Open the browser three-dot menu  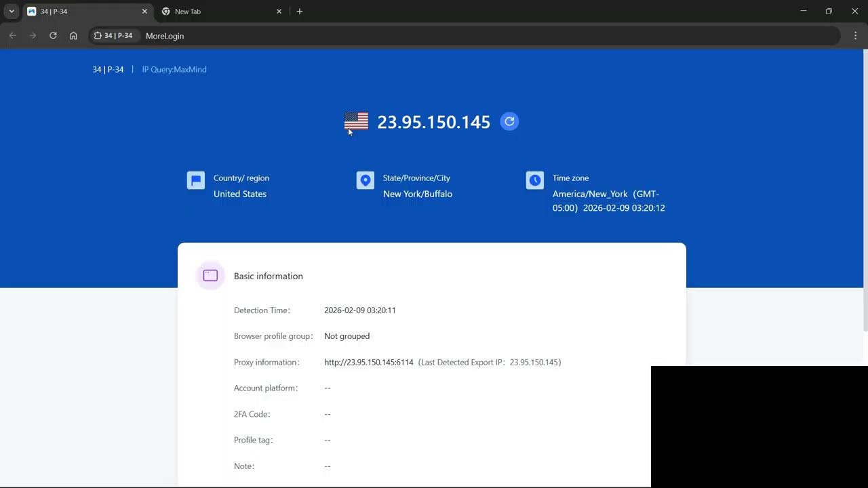click(856, 36)
